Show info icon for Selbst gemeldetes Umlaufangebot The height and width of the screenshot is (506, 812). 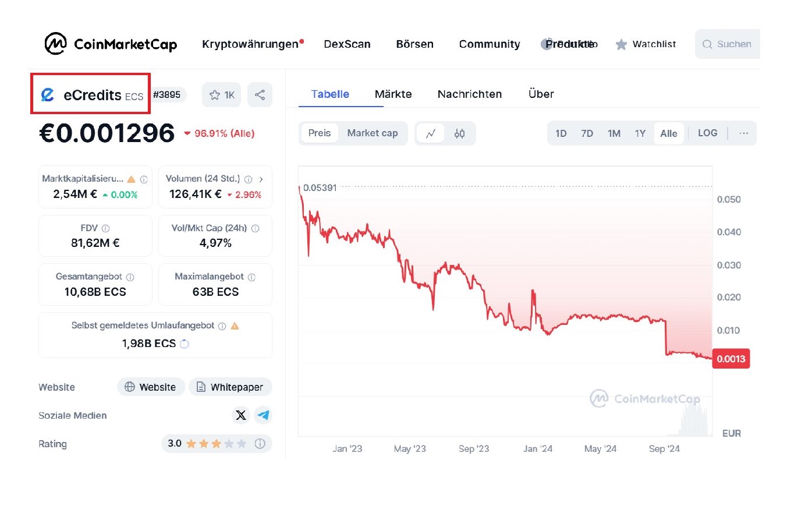click(x=222, y=326)
